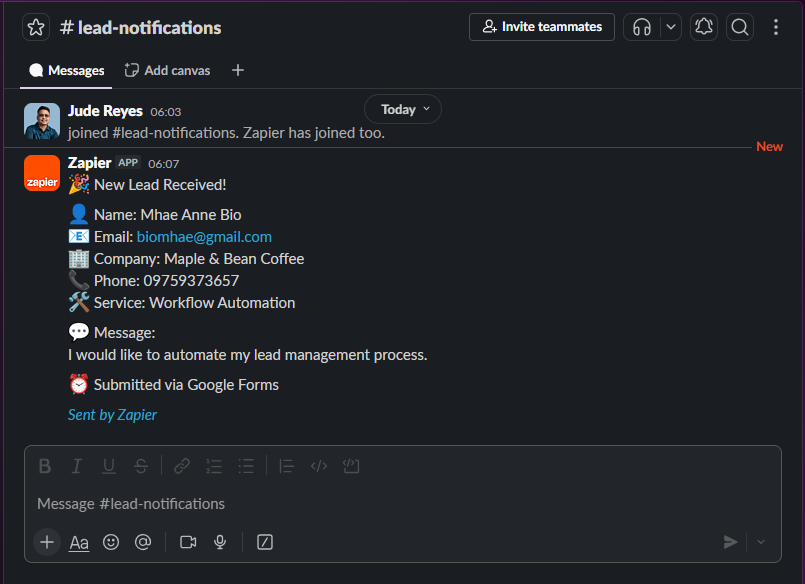Open the Today date jump dropdown
This screenshot has width=805, height=584.
tap(403, 109)
